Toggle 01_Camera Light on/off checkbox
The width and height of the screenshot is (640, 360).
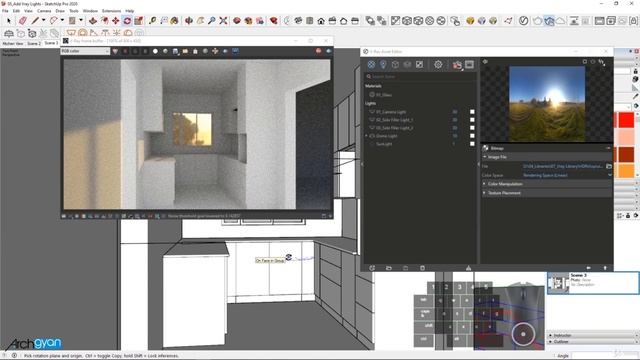pos(472,112)
